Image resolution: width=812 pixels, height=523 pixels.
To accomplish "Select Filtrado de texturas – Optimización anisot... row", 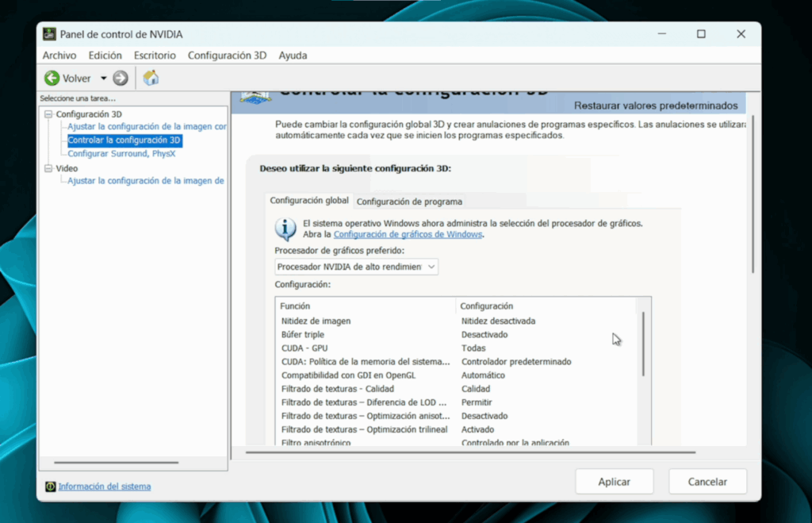I will pos(458,416).
